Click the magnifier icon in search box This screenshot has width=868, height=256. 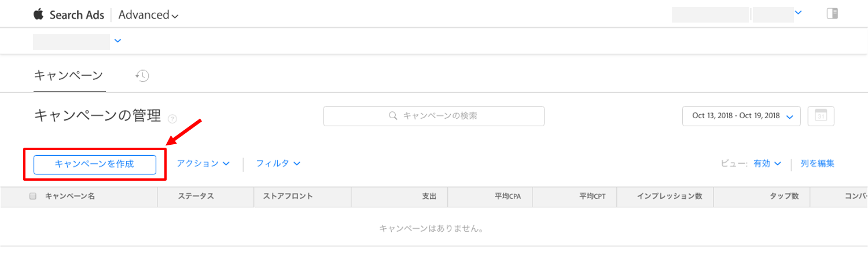pos(393,116)
